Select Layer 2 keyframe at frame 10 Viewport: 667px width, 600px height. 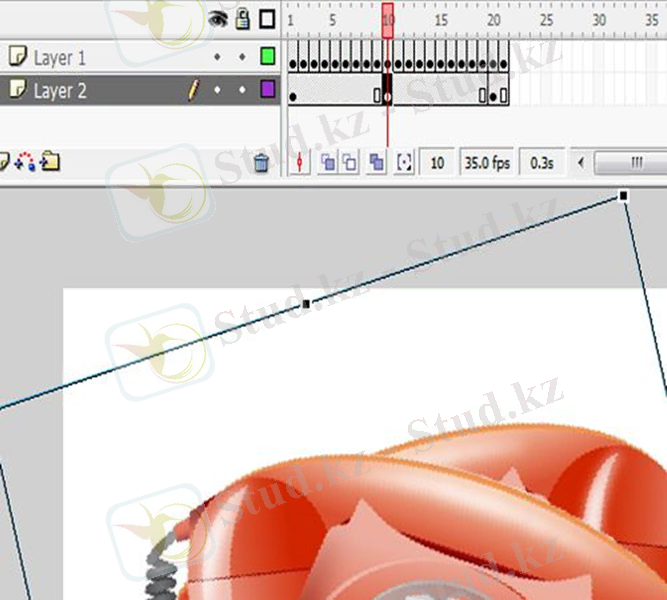(387, 90)
